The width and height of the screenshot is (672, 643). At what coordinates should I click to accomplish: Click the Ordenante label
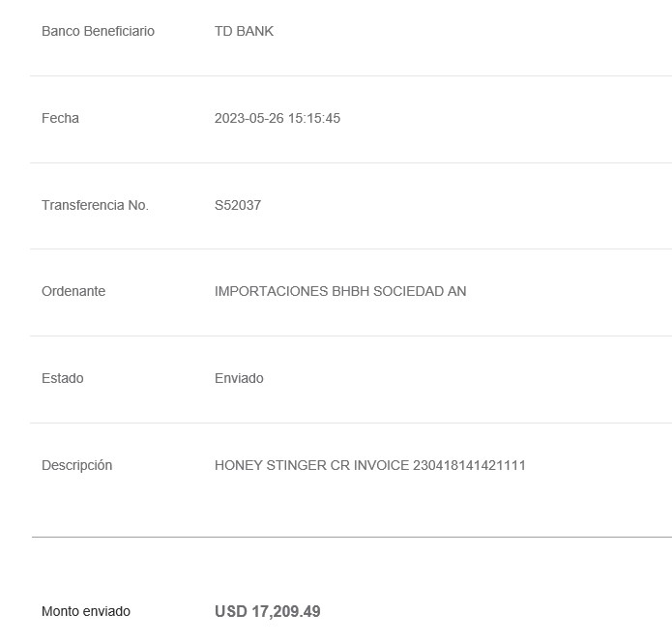(x=73, y=291)
